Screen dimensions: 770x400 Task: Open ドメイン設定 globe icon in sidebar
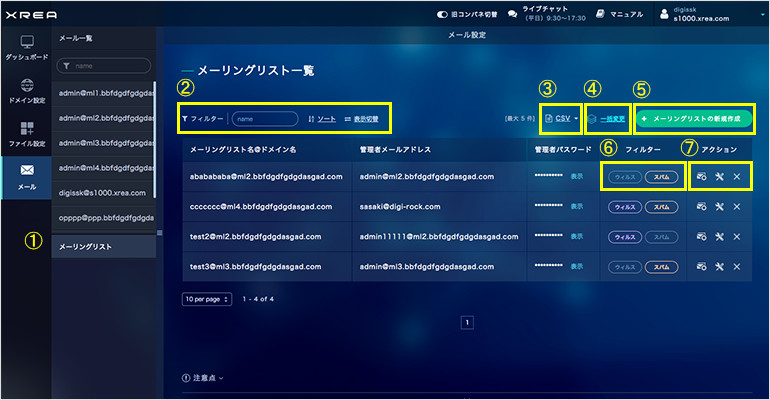(26, 90)
